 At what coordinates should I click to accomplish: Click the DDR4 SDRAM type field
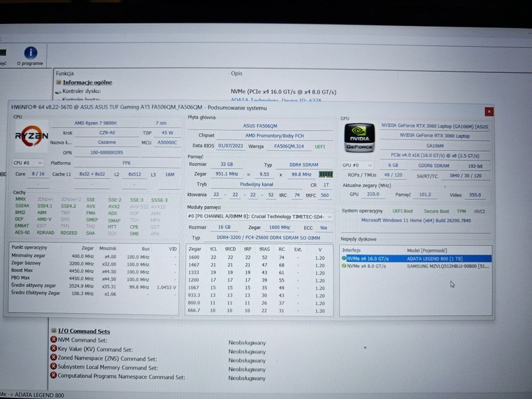point(304,165)
